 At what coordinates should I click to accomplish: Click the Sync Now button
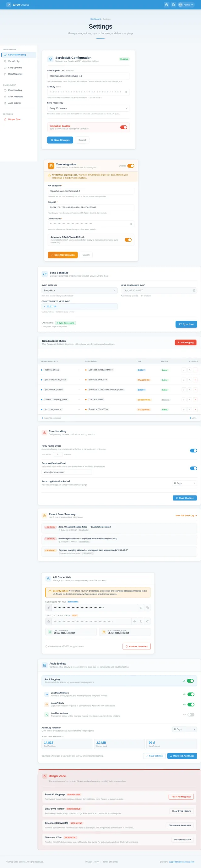pos(186,324)
